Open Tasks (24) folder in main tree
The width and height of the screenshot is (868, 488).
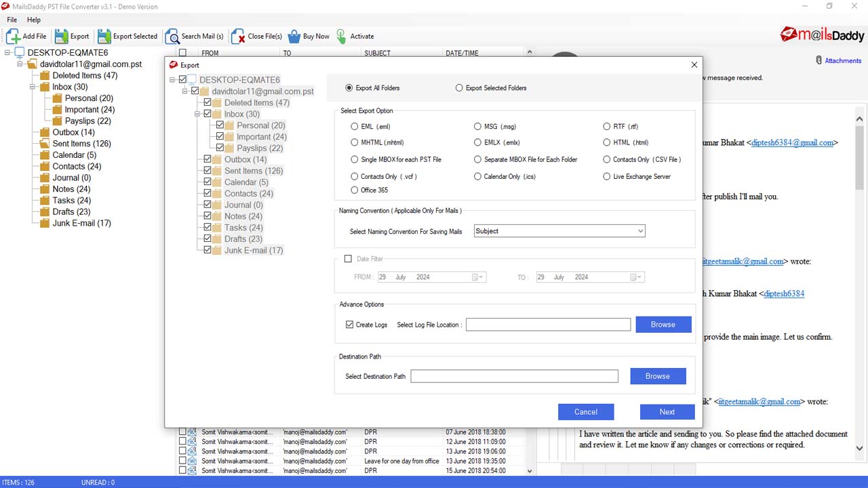[71, 201]
